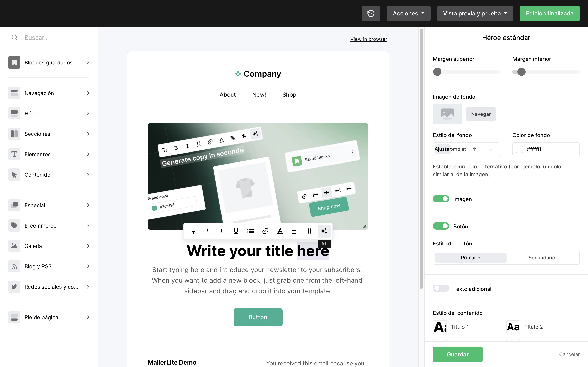The height and width of the screenshot is (367, 588).
Task: Click the text color icon in toolbar
Action: point(280,231)
